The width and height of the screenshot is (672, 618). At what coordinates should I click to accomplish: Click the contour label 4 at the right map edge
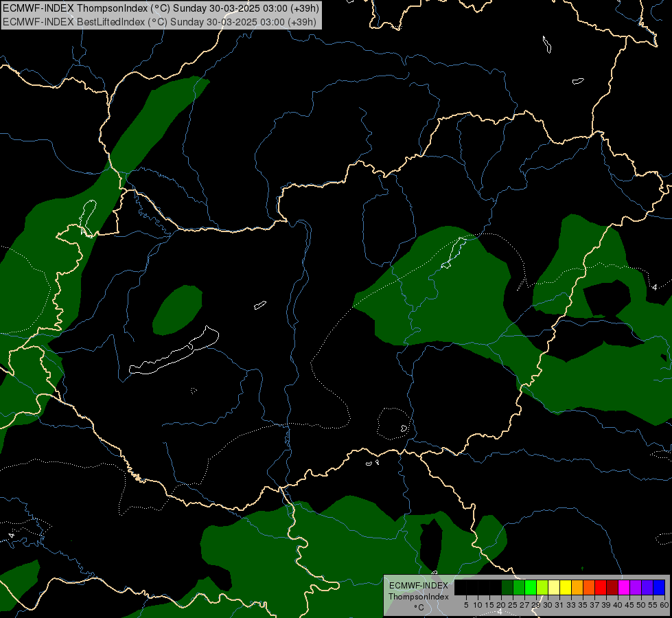[x=654, y=287]
